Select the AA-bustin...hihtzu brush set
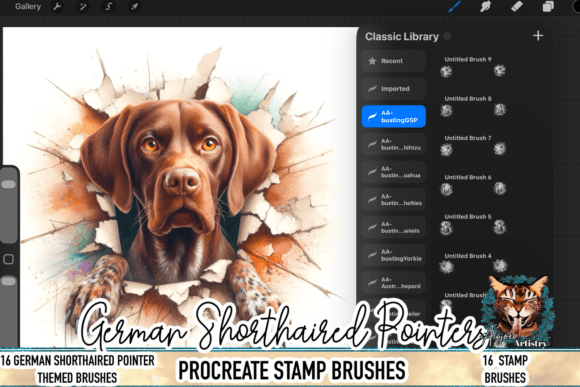This screenshot has width=580, height=387. pos(394,144)
